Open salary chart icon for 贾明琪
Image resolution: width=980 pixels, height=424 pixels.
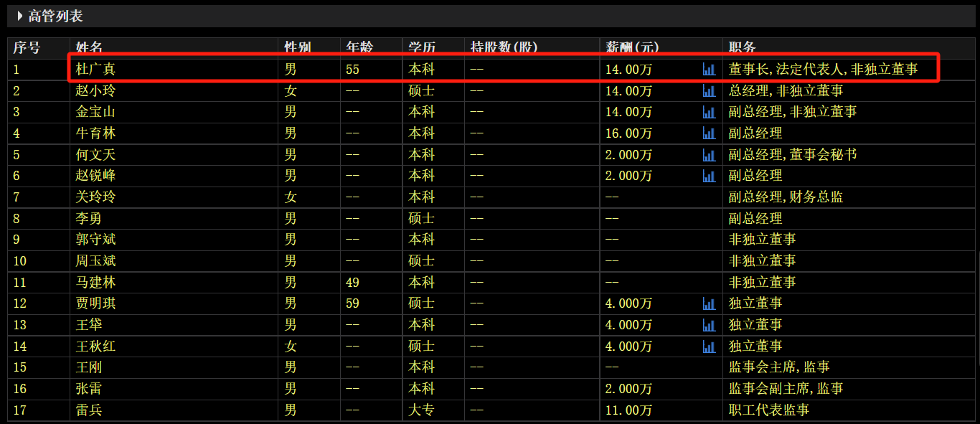point(709,303)
